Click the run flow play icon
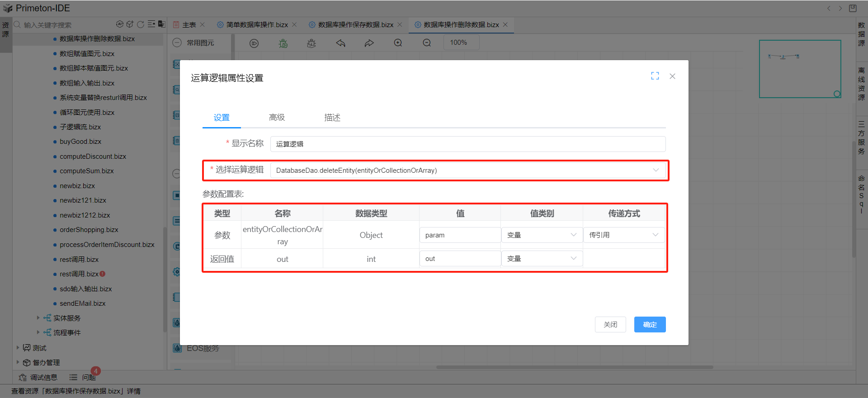The height and width of the screenshot is (398, 868). pyautogui.click(x=254, y=43)
